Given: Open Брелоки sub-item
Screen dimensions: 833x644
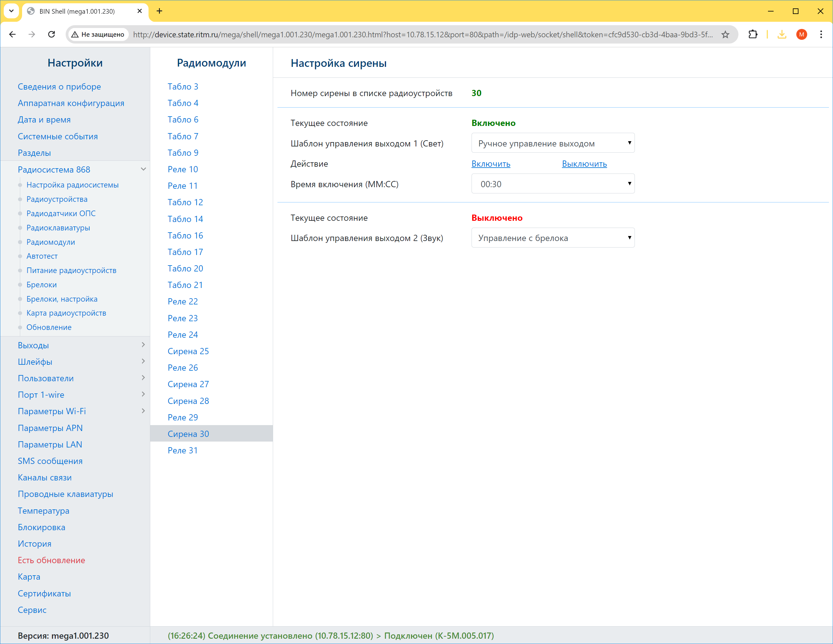Looking at the screenshot, I should pos(42,285).
